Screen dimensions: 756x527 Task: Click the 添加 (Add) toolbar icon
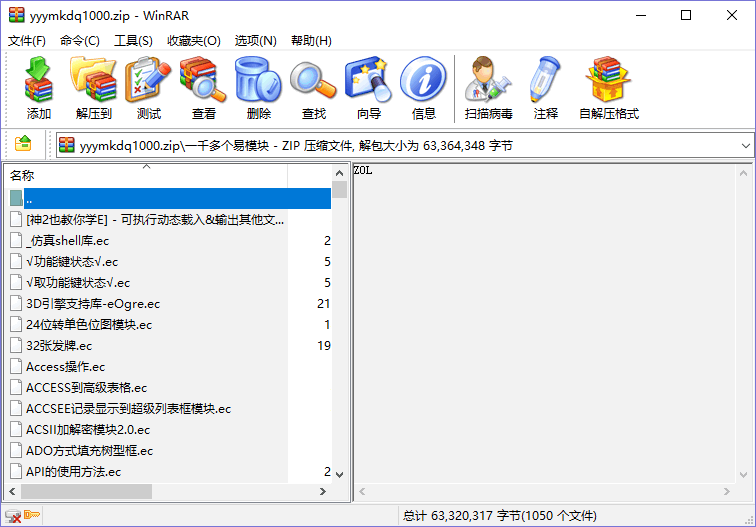click(39, 88)
